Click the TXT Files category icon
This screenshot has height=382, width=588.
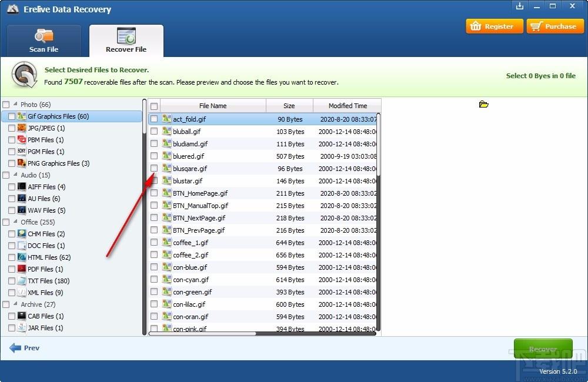click(x=22, y=281)
